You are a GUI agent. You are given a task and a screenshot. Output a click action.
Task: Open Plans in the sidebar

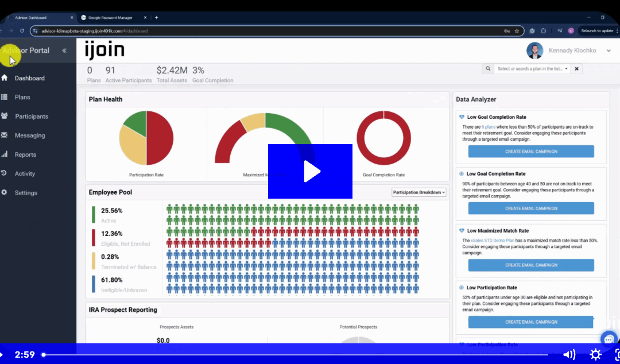22,98
